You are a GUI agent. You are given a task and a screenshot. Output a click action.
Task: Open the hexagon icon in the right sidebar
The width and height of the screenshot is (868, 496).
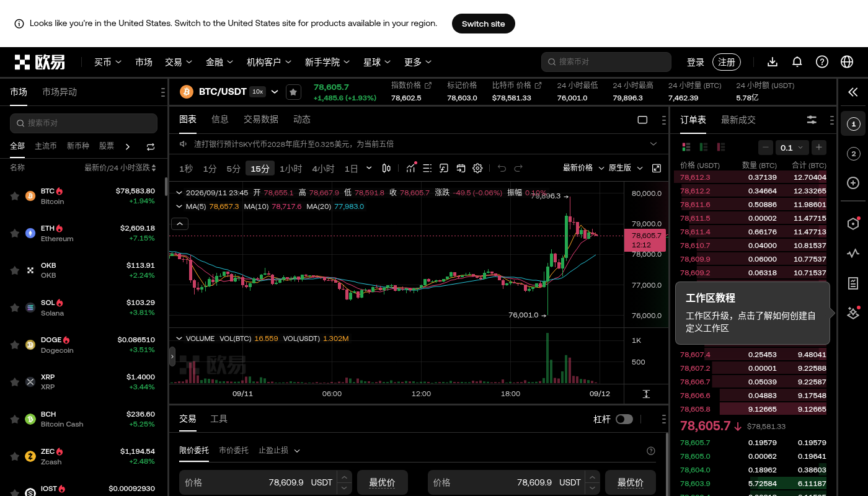853,224
